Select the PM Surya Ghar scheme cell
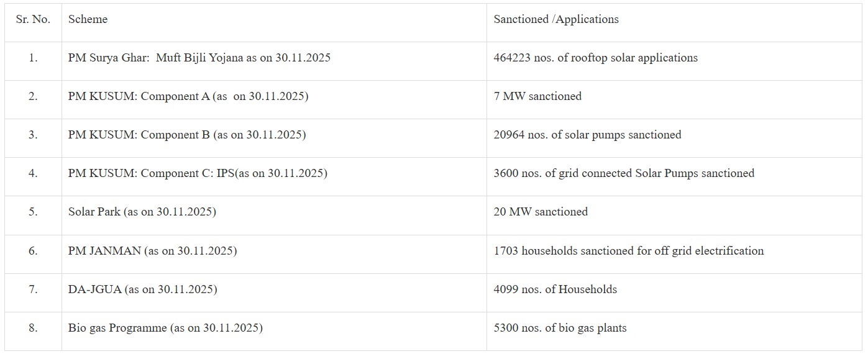Screen dimensions: 868x354 point(199,58)
